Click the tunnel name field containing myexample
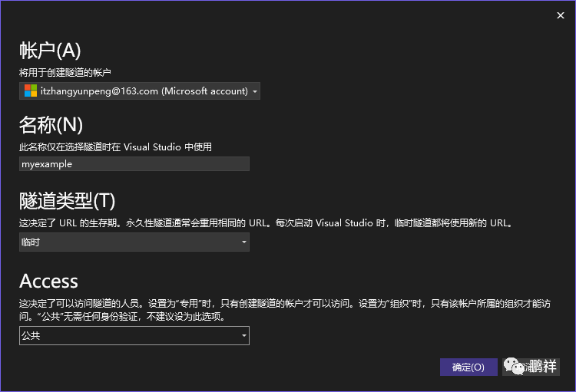 point(134,163)
